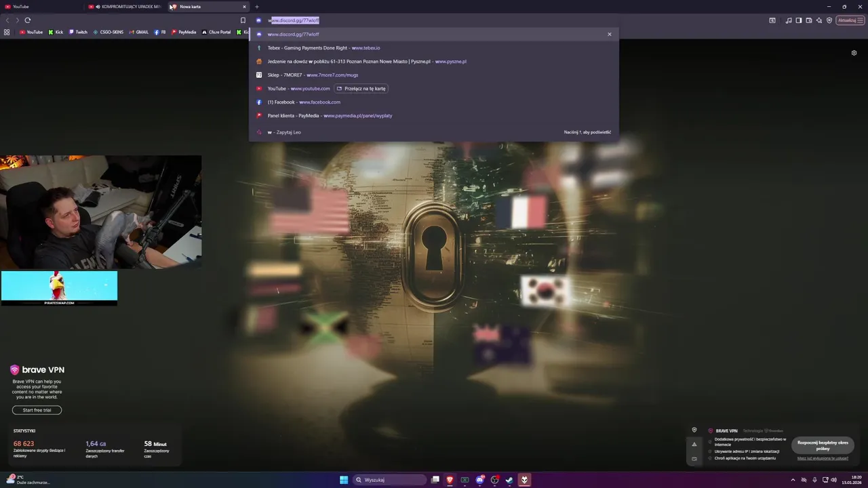Open Windows Start menu
868x488 pixels.
pos(344,480)
